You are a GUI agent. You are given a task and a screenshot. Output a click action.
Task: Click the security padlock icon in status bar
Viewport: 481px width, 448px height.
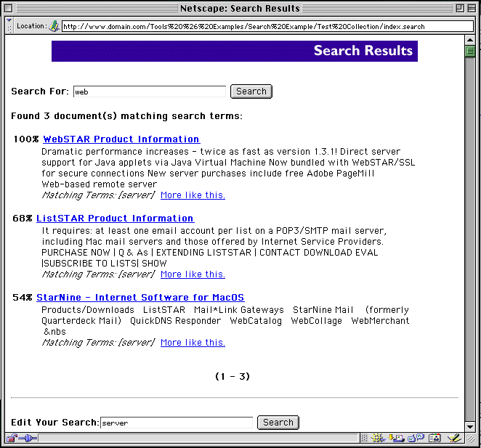12,438
